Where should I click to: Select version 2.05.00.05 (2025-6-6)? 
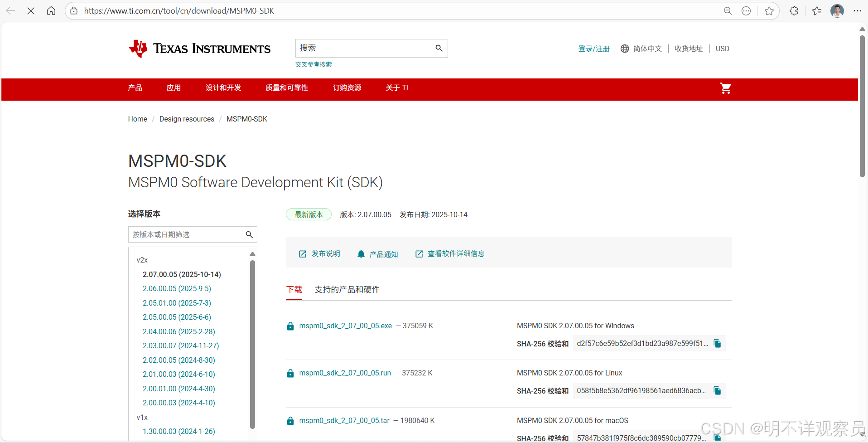click(177, 317)
